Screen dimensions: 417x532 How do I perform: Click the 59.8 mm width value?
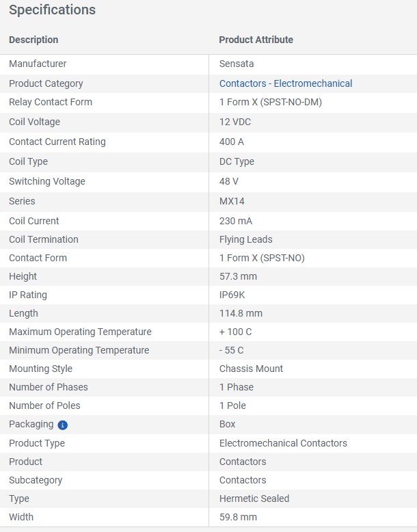pos(238,517)
